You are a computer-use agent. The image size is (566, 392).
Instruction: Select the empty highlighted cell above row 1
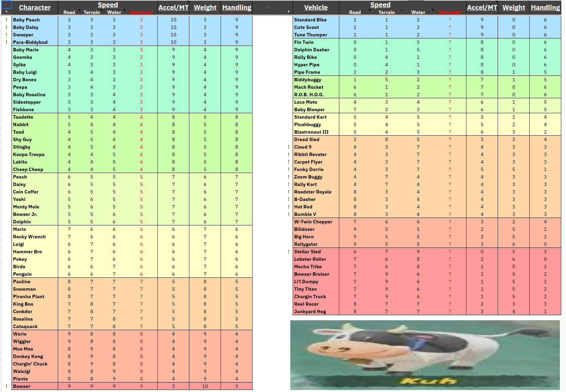coord(6,4)
